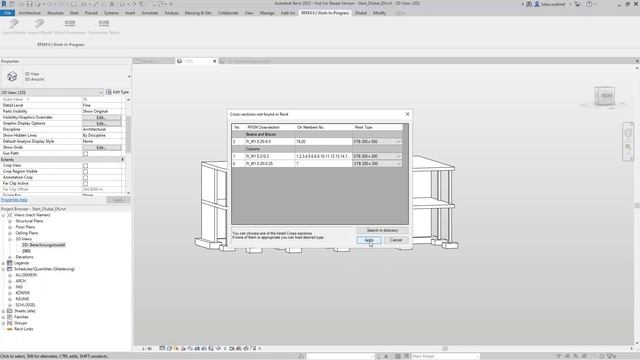
Task: Click Edit for Graphic Display Options
Action: coord(102,123)
